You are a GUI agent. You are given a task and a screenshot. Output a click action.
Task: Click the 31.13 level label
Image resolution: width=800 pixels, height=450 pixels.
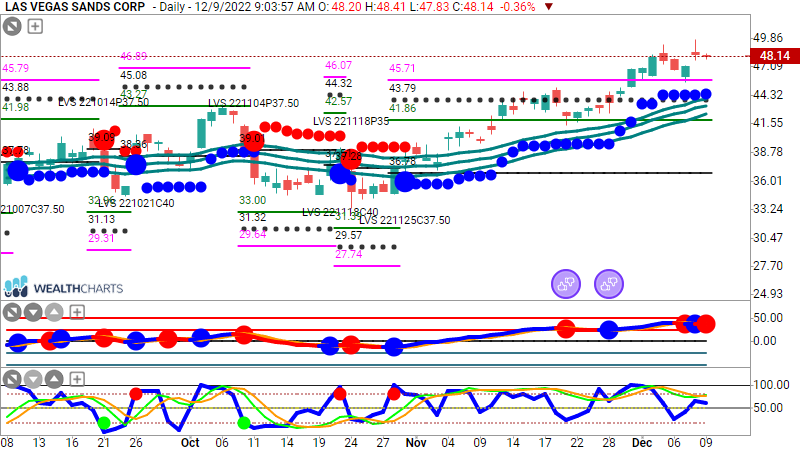pyautogui.click(x=102, y=219)
